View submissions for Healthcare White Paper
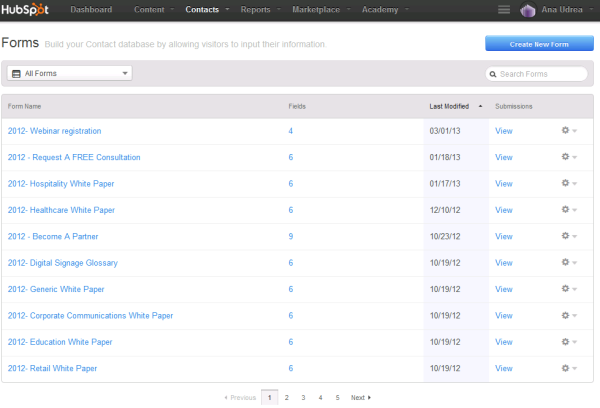 [503, 210]
